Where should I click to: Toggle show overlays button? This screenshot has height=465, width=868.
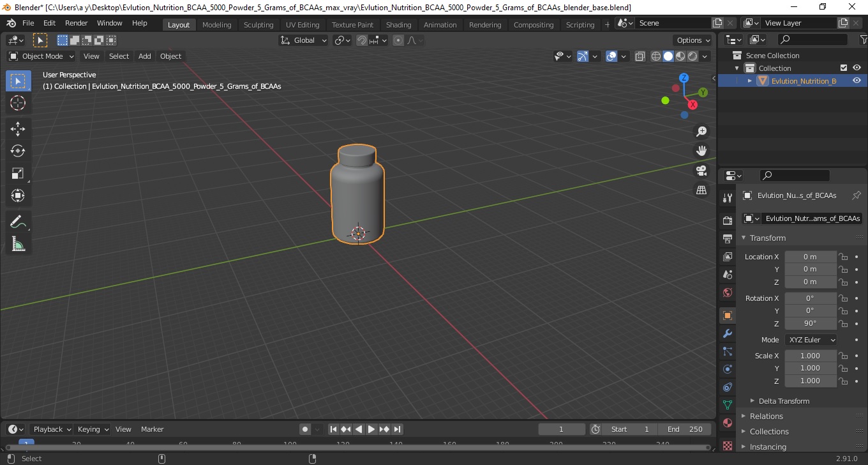pyautogui.click(x=611, y=56)
